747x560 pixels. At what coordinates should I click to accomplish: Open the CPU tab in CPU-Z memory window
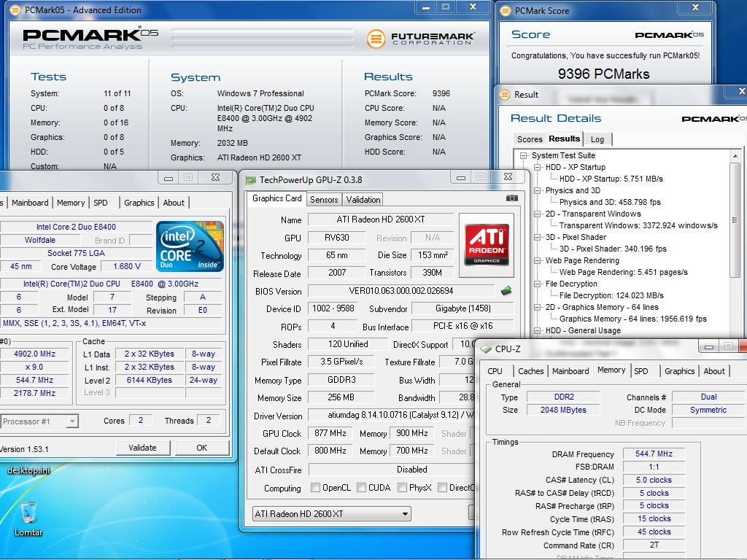pos(495,371)
